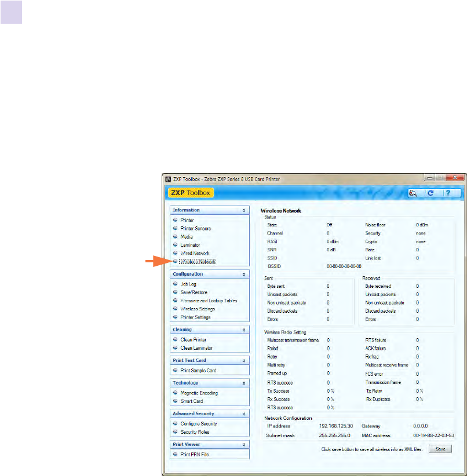The width and height of the screenshot is (467, 476).
Task: Collapse the Print Viewer section
Action: click(244, 445)
